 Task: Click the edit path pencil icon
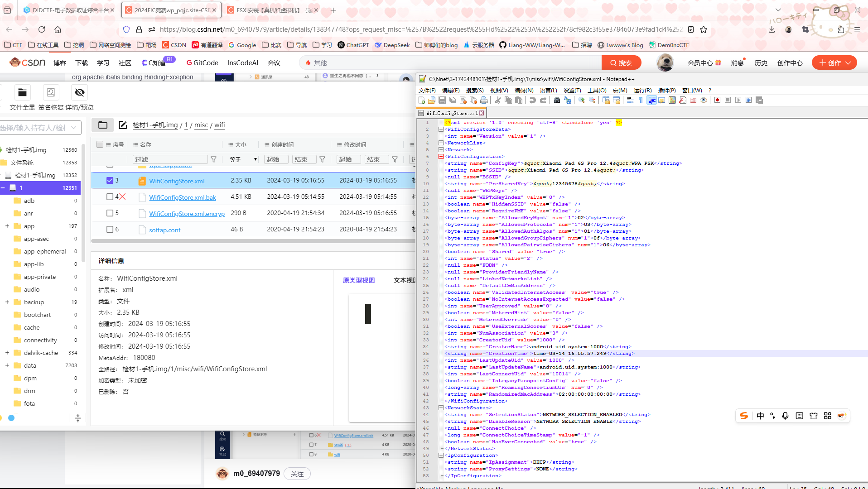[x=123, y=125]
